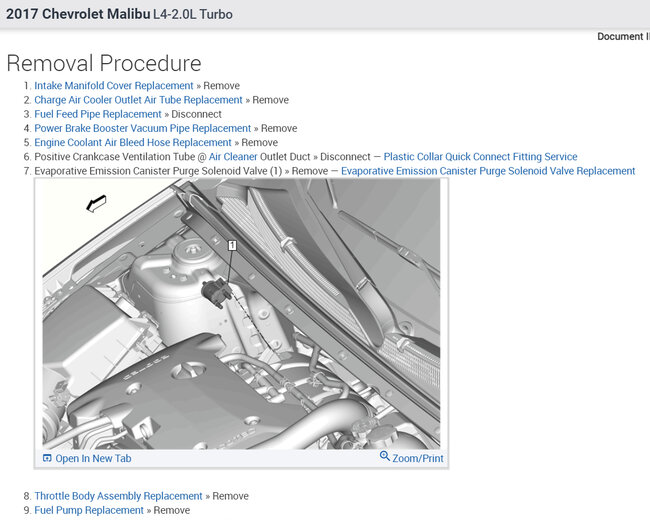The height and width of the screenshot is (520, 650).
Task: Click step 6 Positive Crankcase Ventilation Tube text
Action: click(114, 157)
